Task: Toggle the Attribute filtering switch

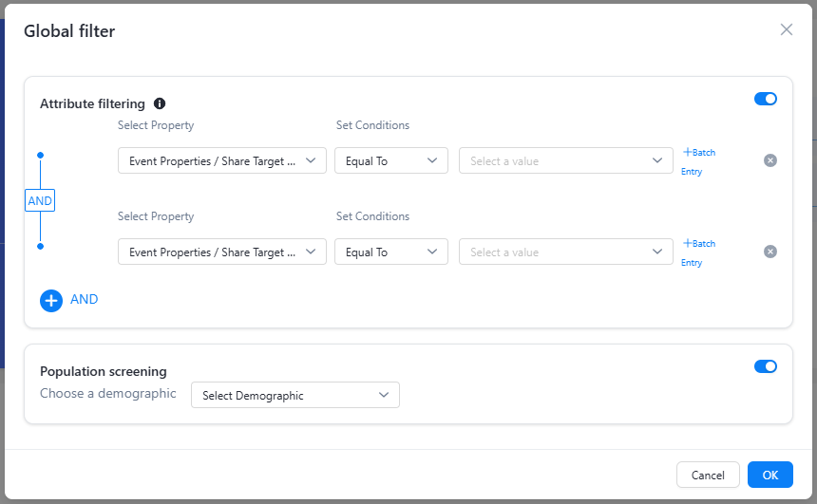Action: (x=765, y=99)
